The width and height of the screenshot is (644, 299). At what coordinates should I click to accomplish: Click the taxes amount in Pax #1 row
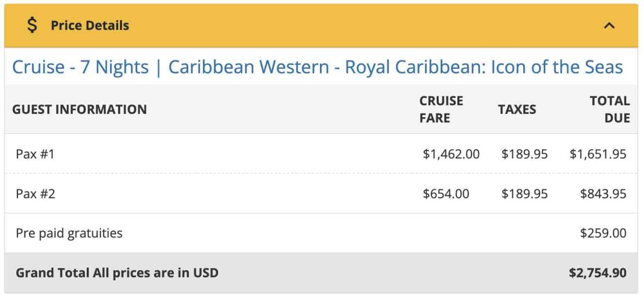pos(524,154)
